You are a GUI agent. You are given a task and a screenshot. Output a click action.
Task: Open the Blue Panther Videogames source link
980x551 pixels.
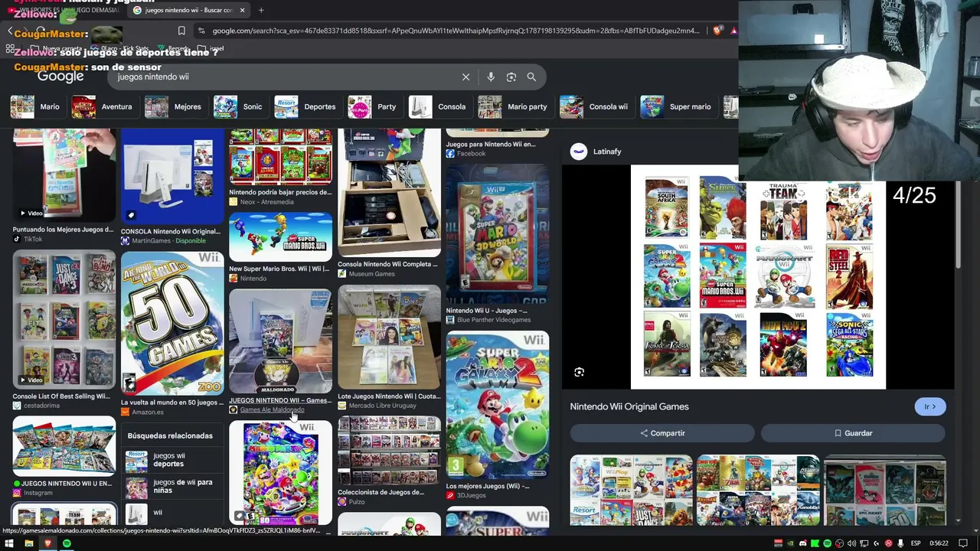coord(494,320)
